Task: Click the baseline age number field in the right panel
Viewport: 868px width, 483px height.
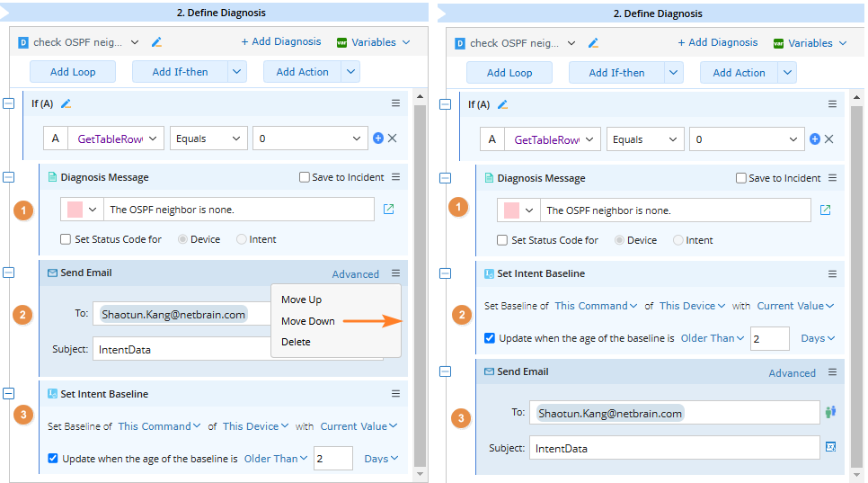Action: pyautogui.click(x=769, y=338)
